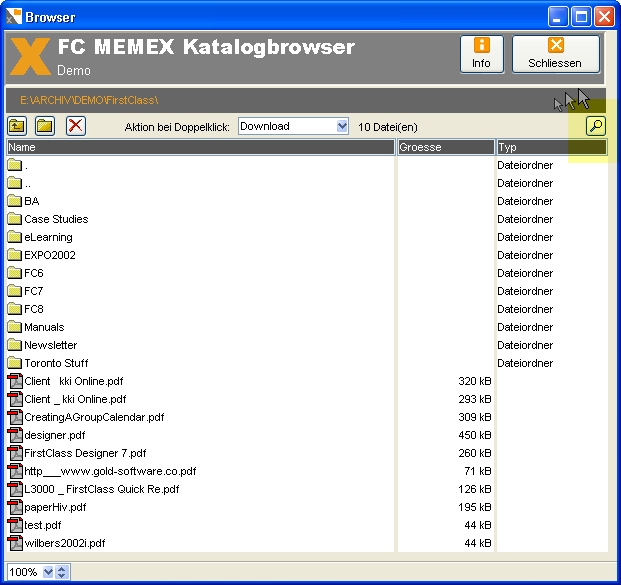Select the Toronto Stuff folder icon
Viewport: 621px width, 585px height.
click(x=15, y=363)
